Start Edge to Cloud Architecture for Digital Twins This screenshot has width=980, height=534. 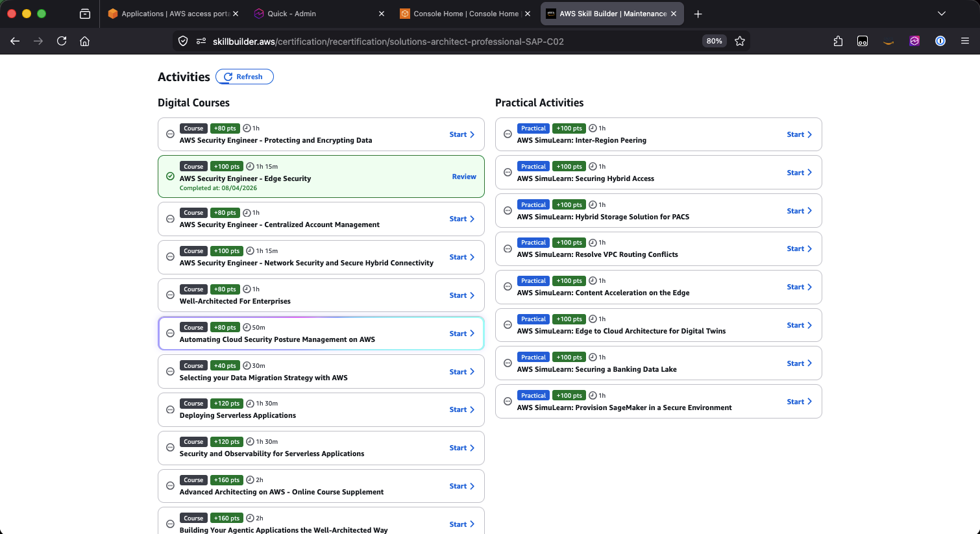coord(800,325)
